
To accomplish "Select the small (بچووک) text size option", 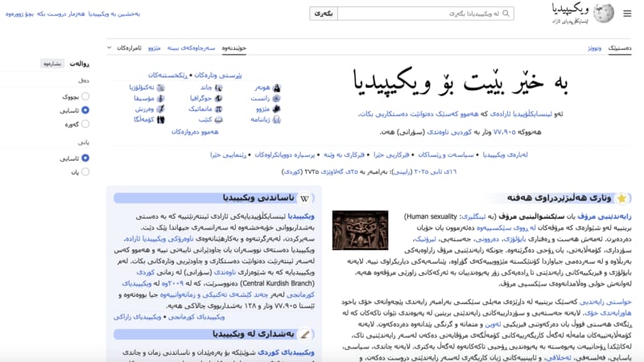I will (x=85, y=96).
